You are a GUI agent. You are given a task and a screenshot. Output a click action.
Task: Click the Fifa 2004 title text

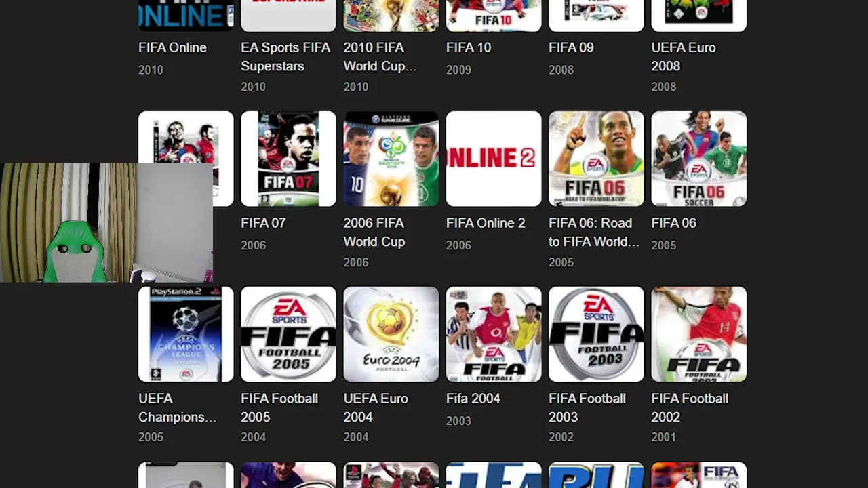point(473,399)
